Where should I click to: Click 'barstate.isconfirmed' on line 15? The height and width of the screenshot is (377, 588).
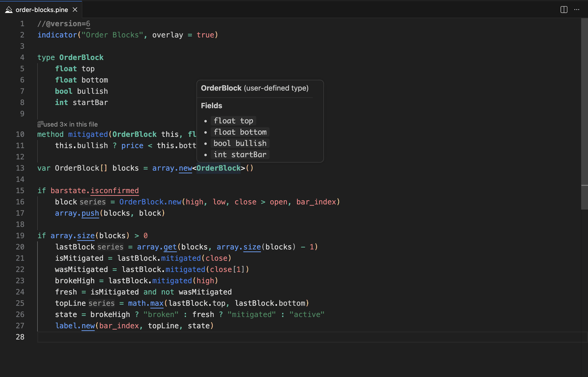[95, 191]
